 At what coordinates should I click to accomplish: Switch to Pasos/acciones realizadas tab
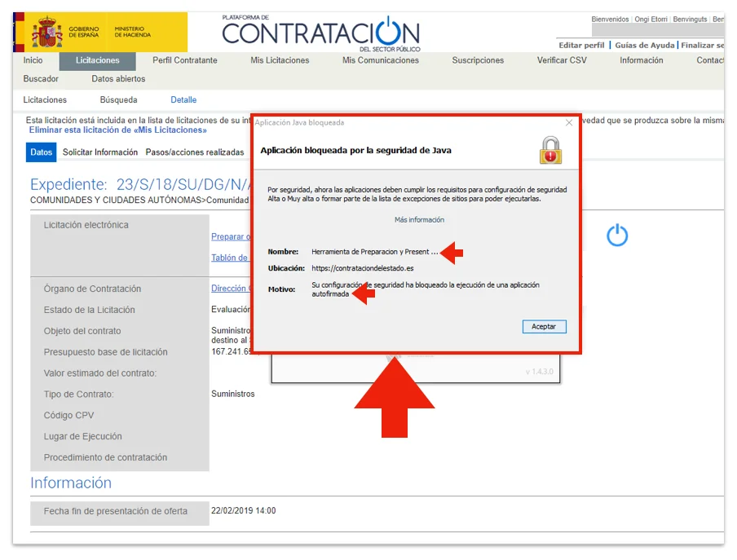(195, 152)
